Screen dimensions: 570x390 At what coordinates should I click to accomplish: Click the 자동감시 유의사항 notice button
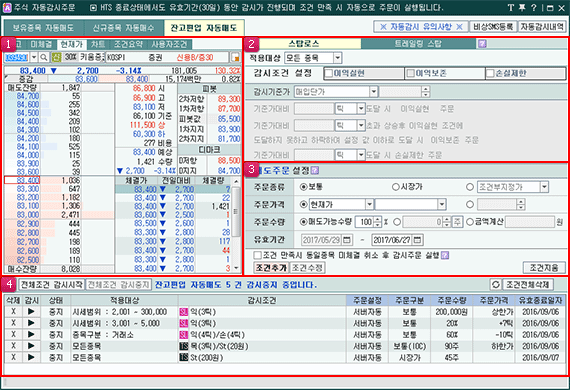421,27
